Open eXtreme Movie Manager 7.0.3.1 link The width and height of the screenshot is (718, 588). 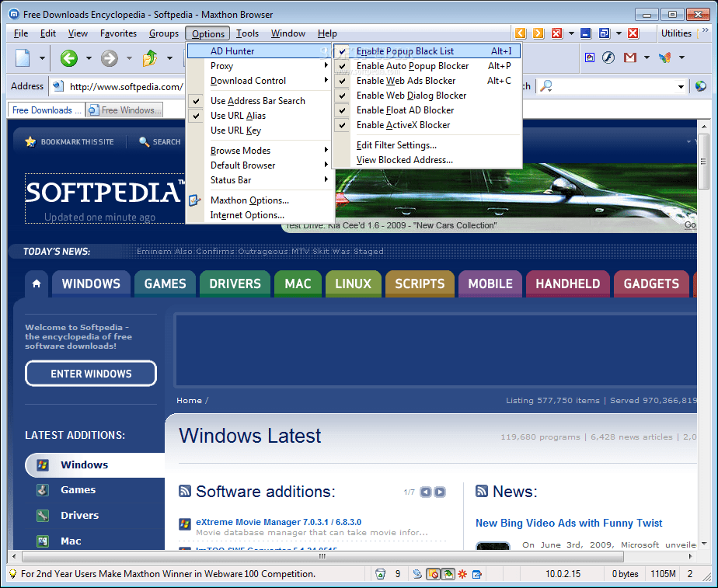coord(278,522)
